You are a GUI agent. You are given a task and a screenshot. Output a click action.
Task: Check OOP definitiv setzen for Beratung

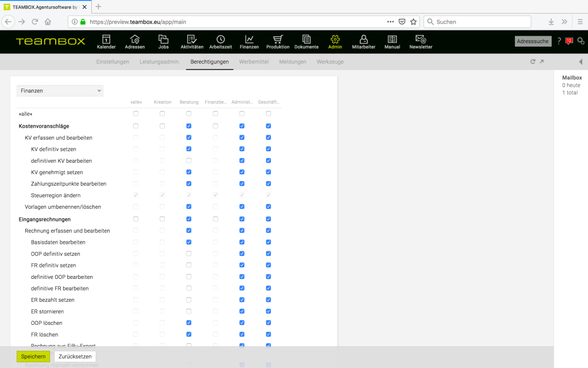(x=188, y=254)
